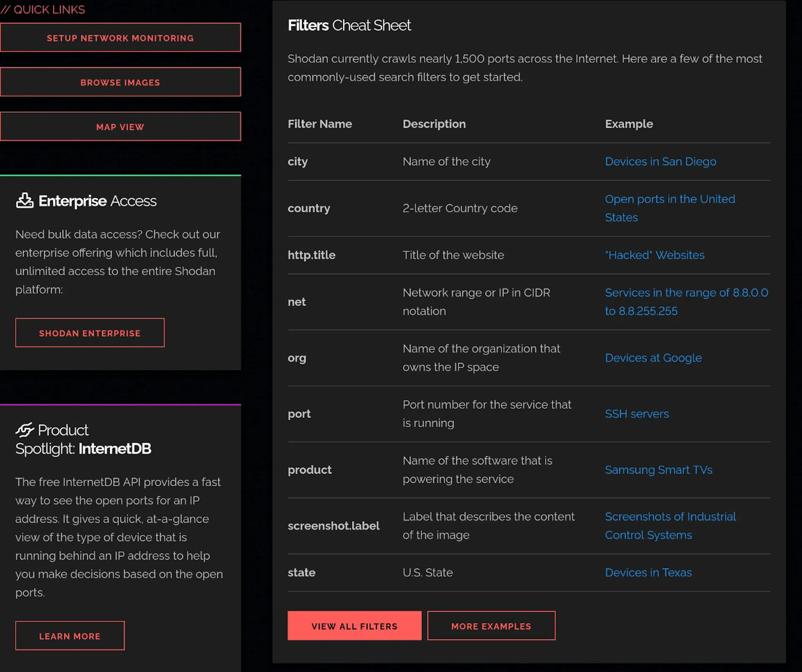Open 'Open ports in the United States' link

click(x=670, y=208)
